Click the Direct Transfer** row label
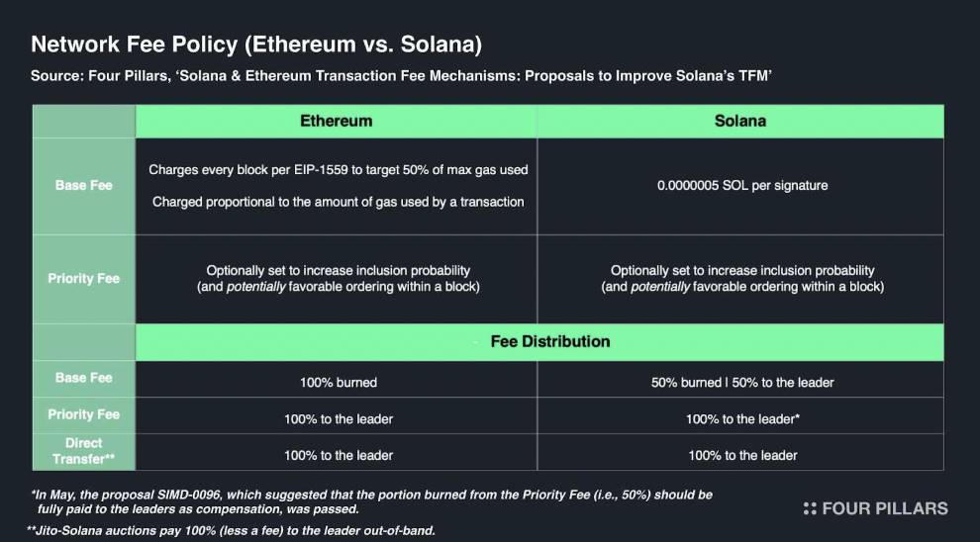This screenshot has width=980, height=542. (x=84, y=451)
